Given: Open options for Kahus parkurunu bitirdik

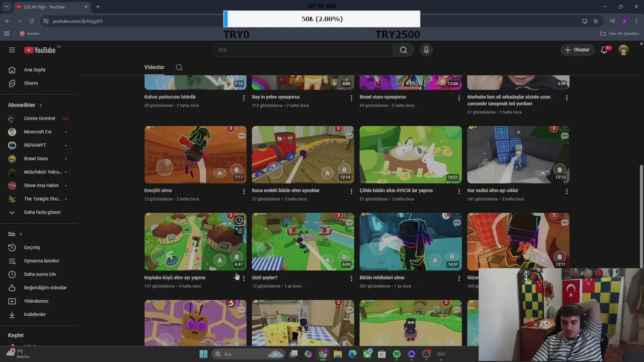Looking at the screenshot, I should point(244,98).
